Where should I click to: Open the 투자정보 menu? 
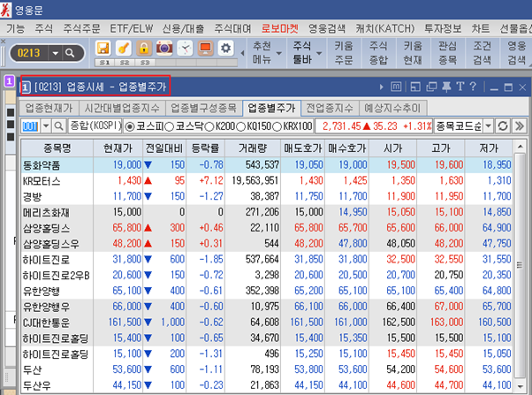click(443, 28)
